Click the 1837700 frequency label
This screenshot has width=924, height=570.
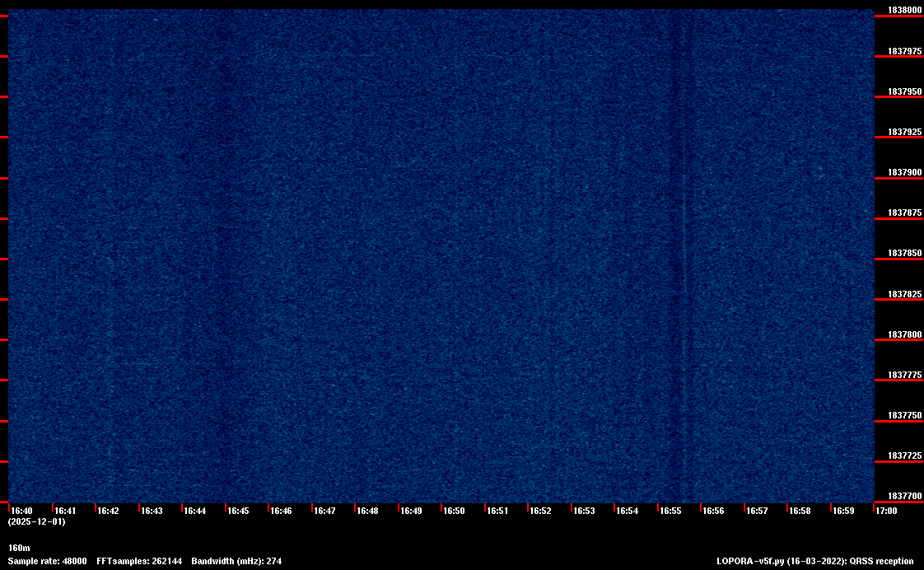tap(904, 497)
